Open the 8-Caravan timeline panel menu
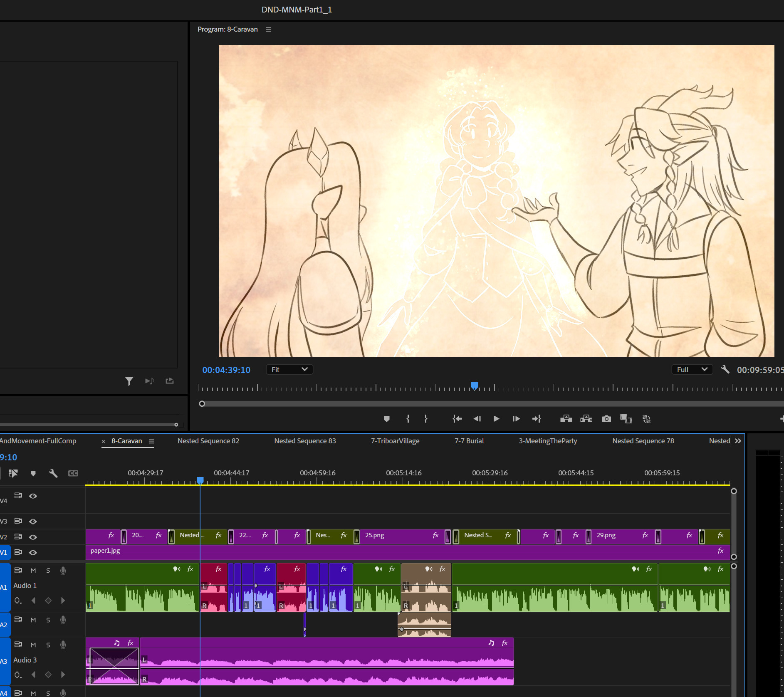This screenshot has height=697, width=784. [x=151, y=441]
